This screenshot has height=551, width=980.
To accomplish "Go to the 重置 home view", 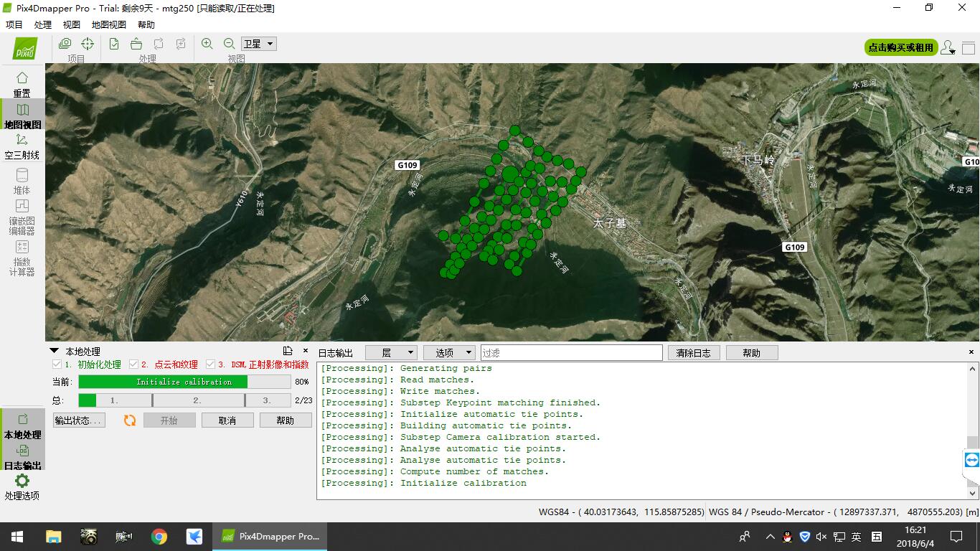I will tap(22, 84).
